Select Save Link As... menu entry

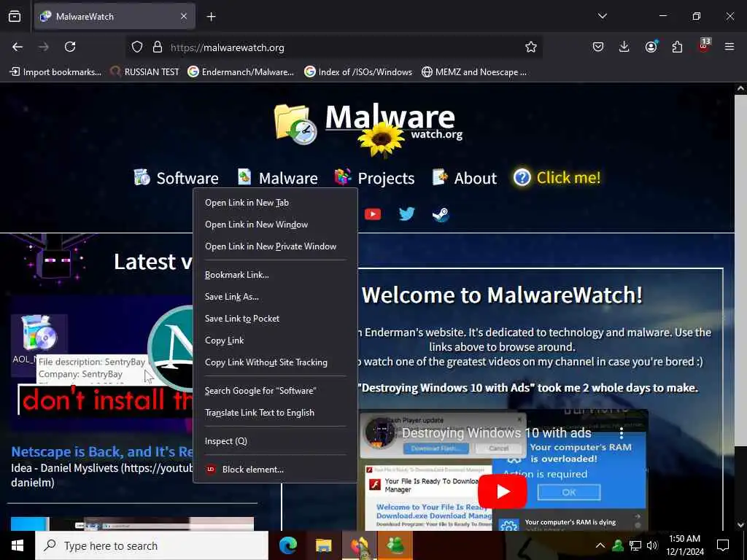(275, 297)
